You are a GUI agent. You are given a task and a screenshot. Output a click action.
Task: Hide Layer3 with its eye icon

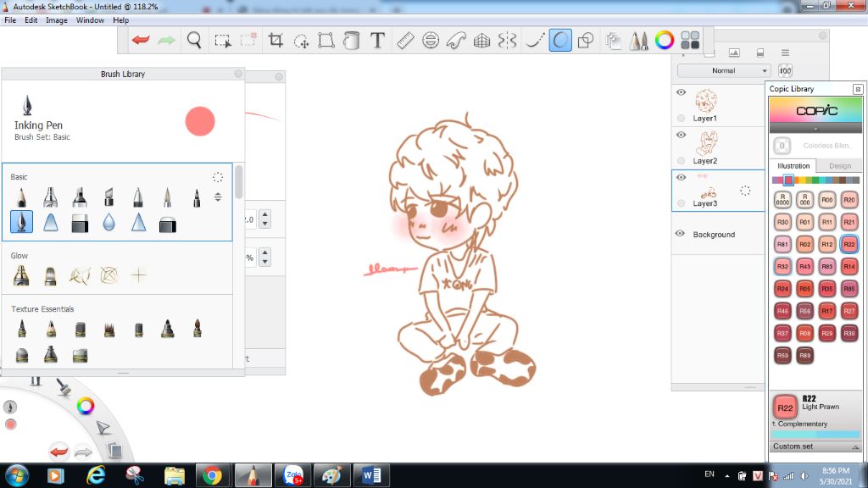681,178
